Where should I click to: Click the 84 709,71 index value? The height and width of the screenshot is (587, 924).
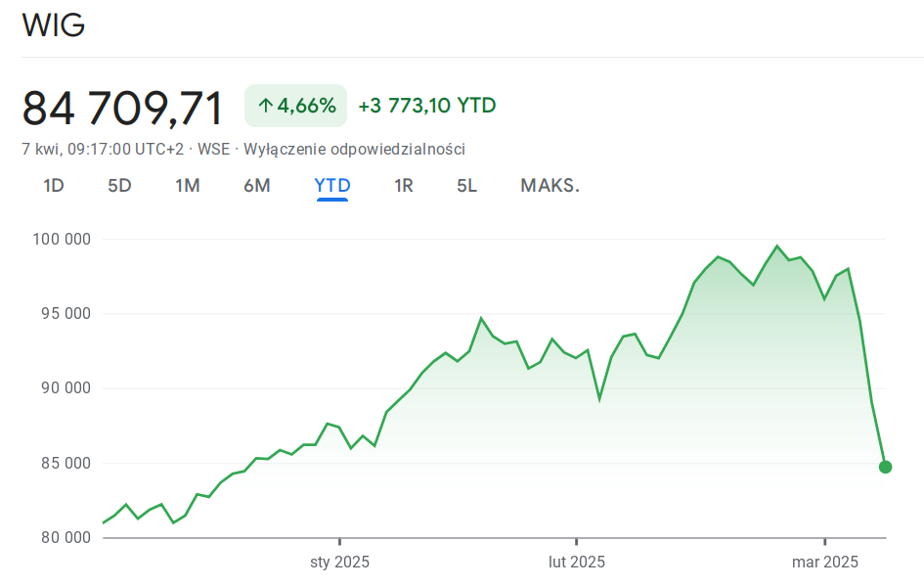(123, 108)
